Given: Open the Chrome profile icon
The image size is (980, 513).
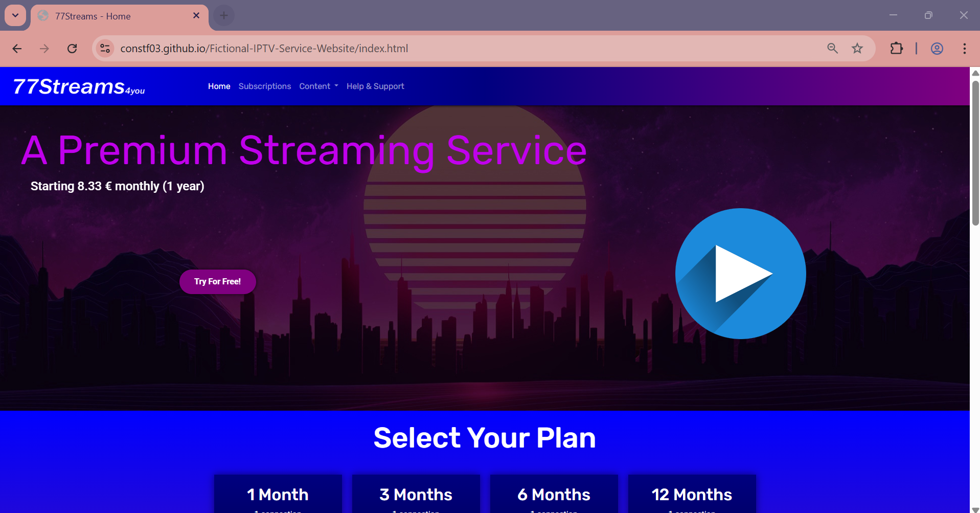Looking at the screenshot, I should [937, 49].
